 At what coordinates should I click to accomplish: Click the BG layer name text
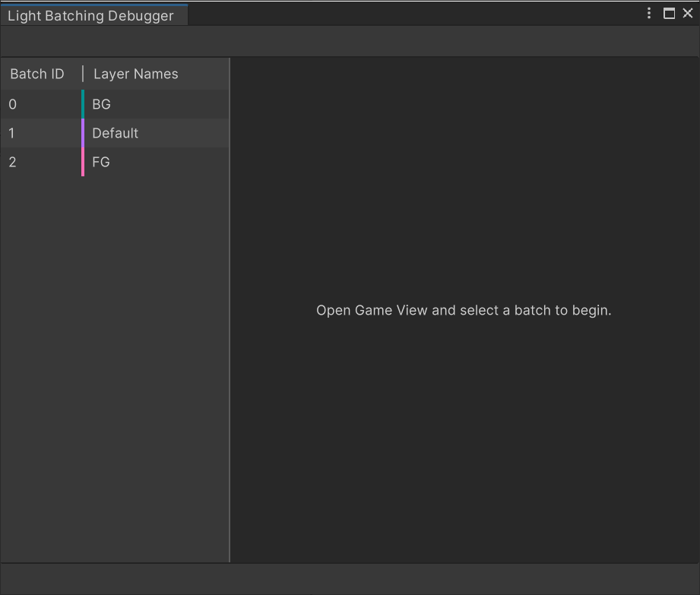point(101,104)
